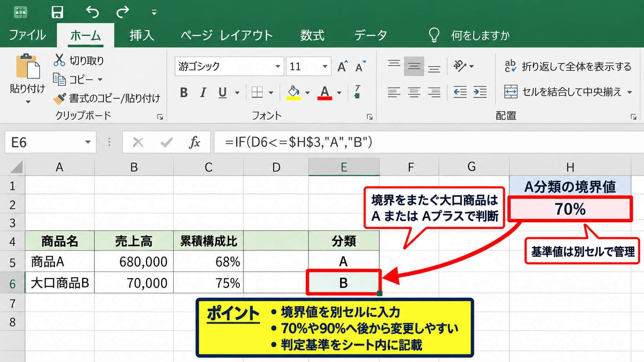
Task: Click the 大口商品B cell
Action: [x=60, y=283]
